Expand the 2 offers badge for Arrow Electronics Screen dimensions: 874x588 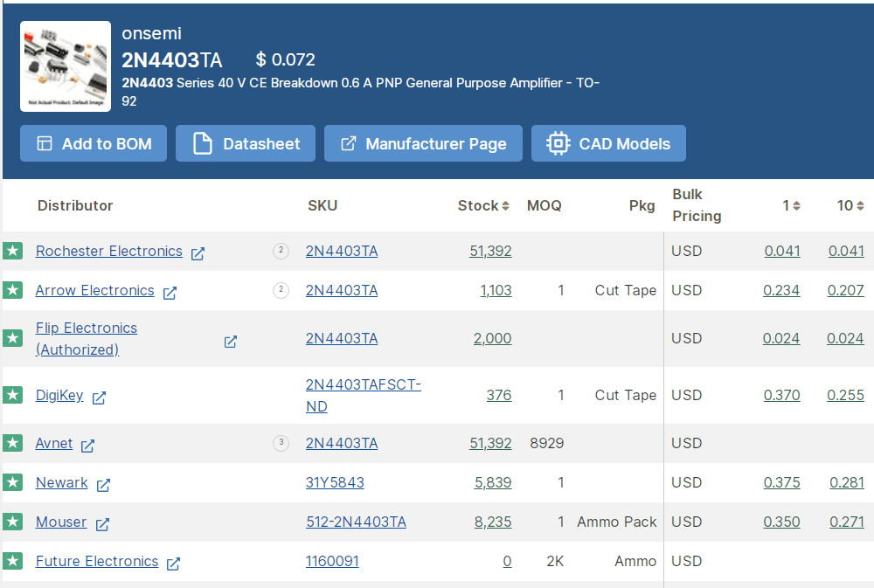pyautogui.click(x=281, y=290)
